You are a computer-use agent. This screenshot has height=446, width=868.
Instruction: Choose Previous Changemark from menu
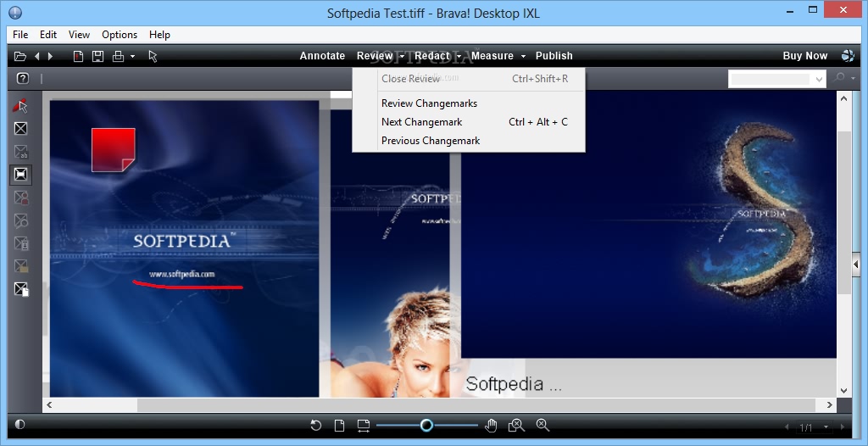[x=469, y=141]
